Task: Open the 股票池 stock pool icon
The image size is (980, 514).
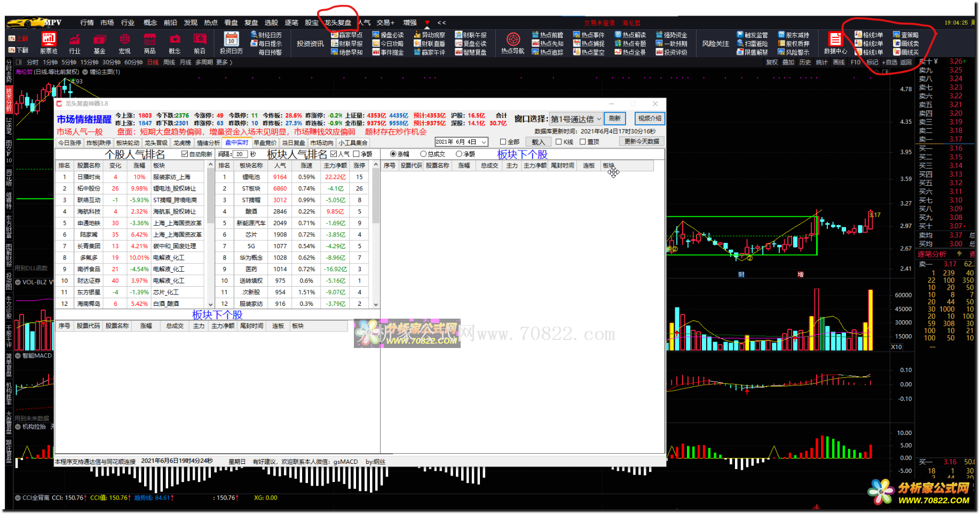Action: [x=49, y=43]
